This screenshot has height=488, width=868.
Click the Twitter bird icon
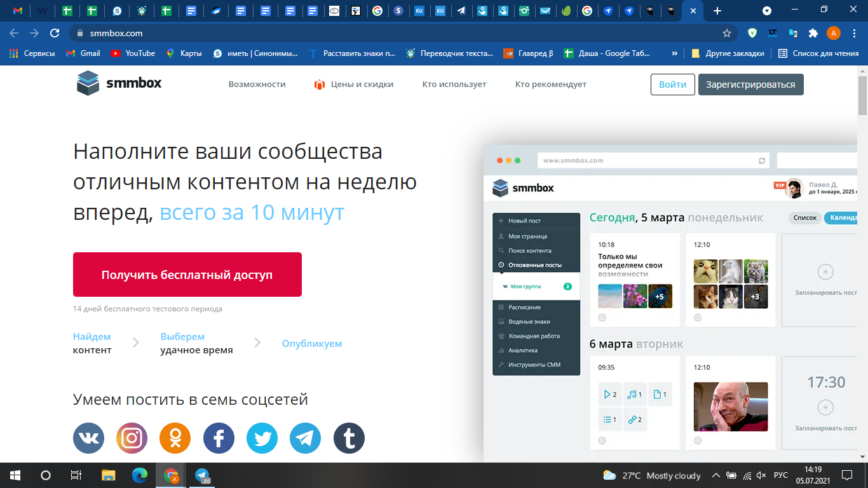coord(262,438)
